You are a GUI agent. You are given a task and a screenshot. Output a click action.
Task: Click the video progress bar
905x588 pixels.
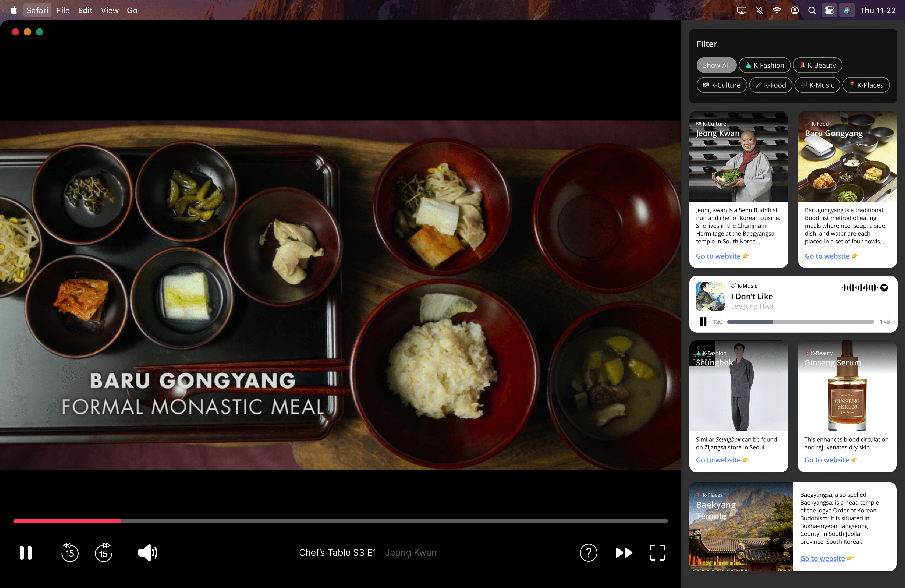pyautogui.click(x=340, y=521)
